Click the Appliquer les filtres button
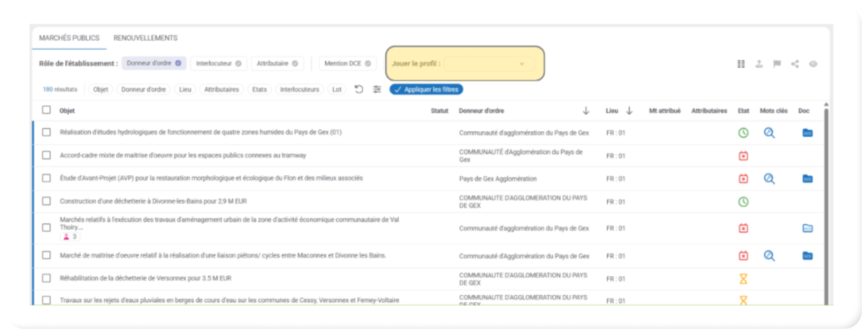Image resolution: width=868 pixels, height=335 pixels. coord(426,89)
